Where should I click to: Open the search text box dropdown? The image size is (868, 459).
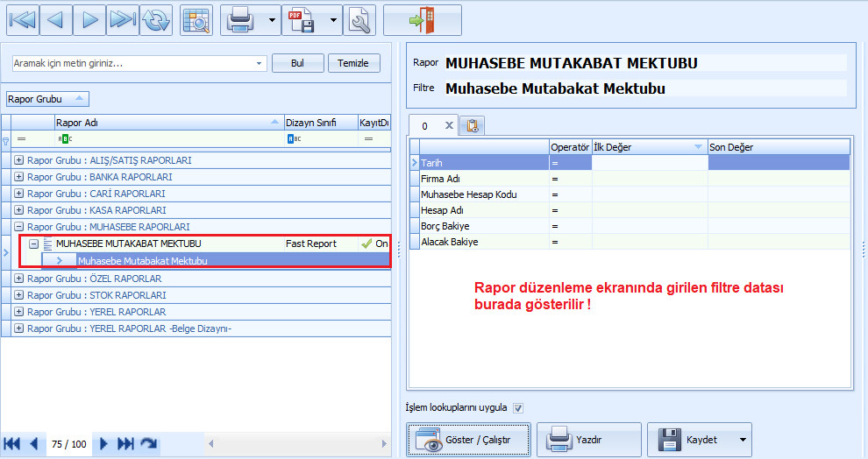click(259, 63)
